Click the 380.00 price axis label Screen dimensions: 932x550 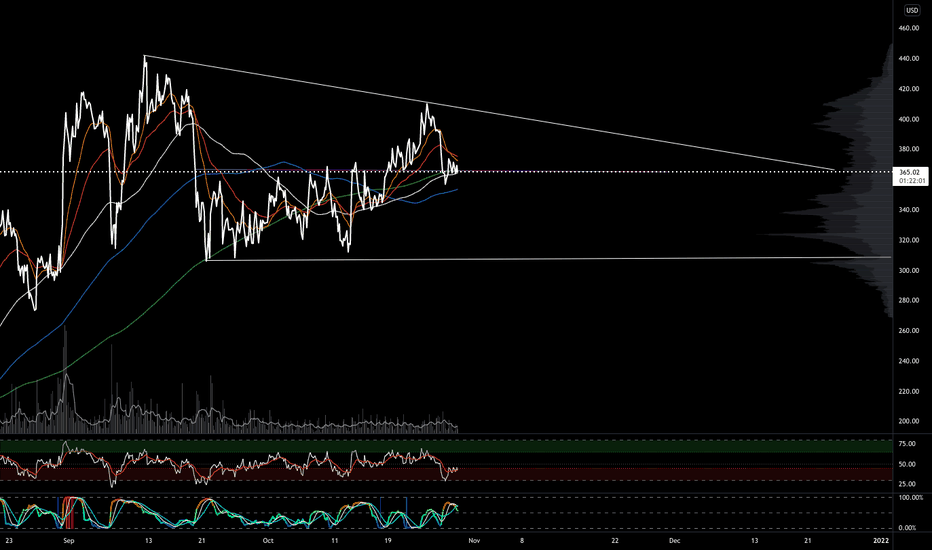pos(909,149)
